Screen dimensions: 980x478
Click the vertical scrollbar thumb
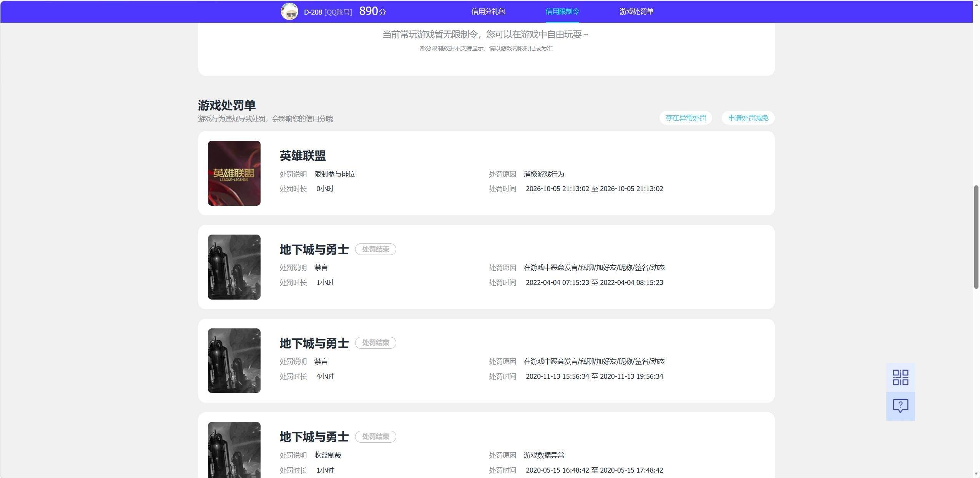tap(976, 237)
